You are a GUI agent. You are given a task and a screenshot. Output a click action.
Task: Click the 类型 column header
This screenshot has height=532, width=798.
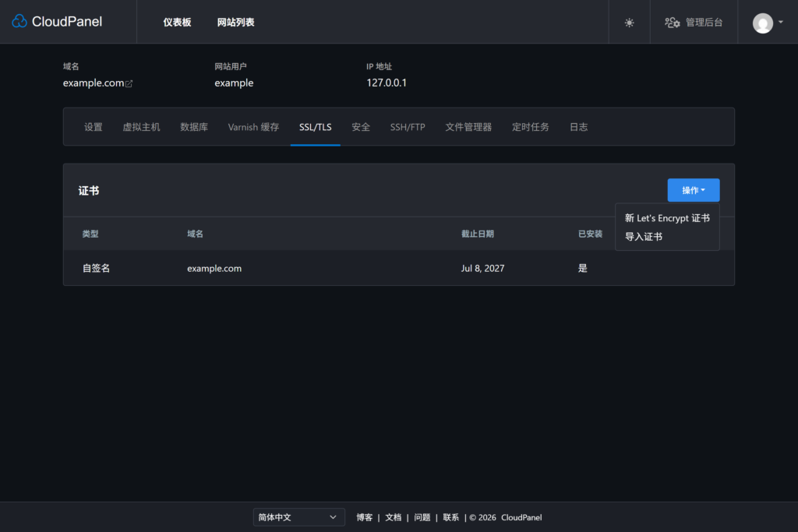tap(90, 234)
